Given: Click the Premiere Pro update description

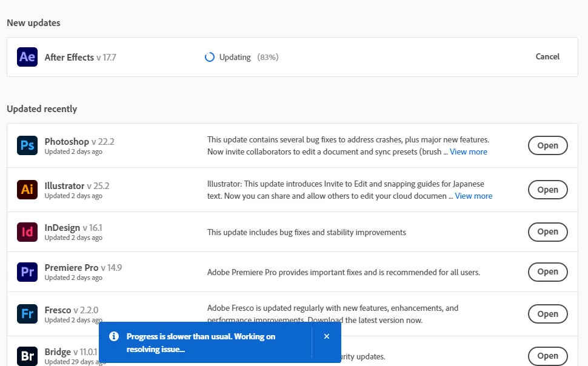Looking at the screenshot, I should click(344, 273).
